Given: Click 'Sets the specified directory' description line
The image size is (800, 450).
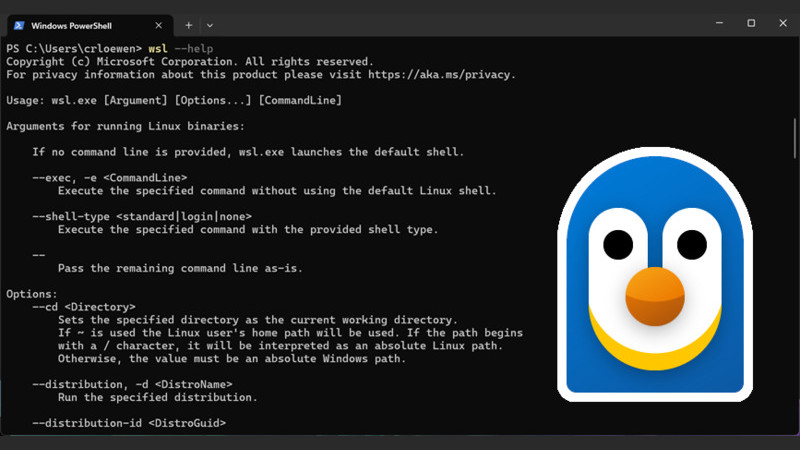Looking at the screenshot, I should click(x=258, y=320).
